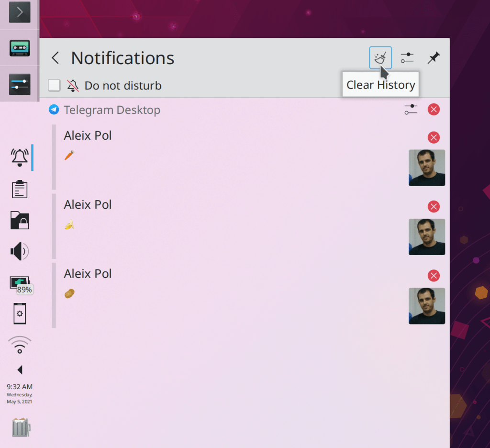Open the Wi-Fi network tray icon
Image resolution: width=490 pixels, height=448 pixels.
click(20, 345)
